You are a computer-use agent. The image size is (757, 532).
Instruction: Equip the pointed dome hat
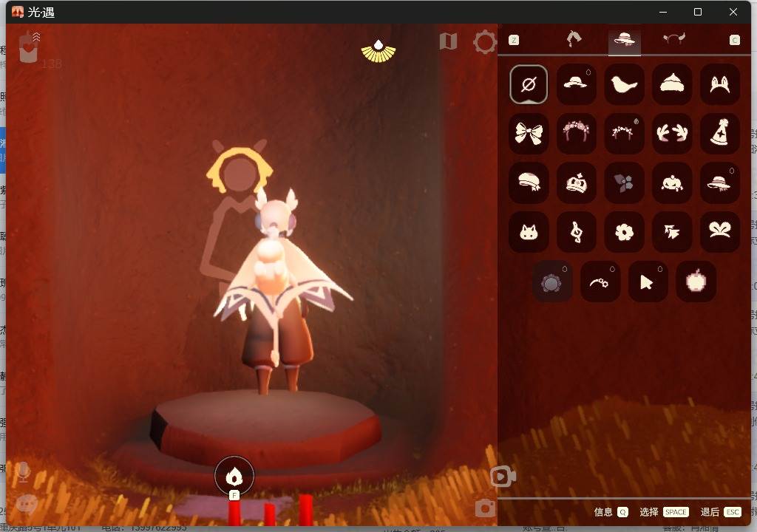pyautogui.click(x=671, y=84)
